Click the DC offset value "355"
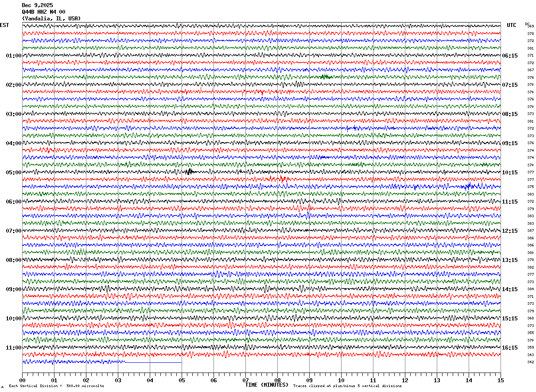 (x=530, y=333)
